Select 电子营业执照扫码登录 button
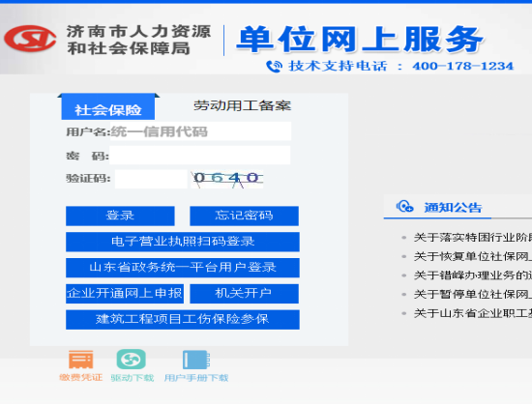Screen dimensions: 532x405 tap(183, 242)
